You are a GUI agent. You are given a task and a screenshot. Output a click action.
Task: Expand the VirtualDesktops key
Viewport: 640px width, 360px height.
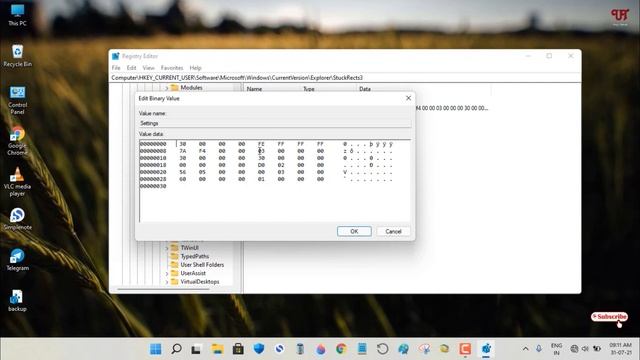[167, 282]
